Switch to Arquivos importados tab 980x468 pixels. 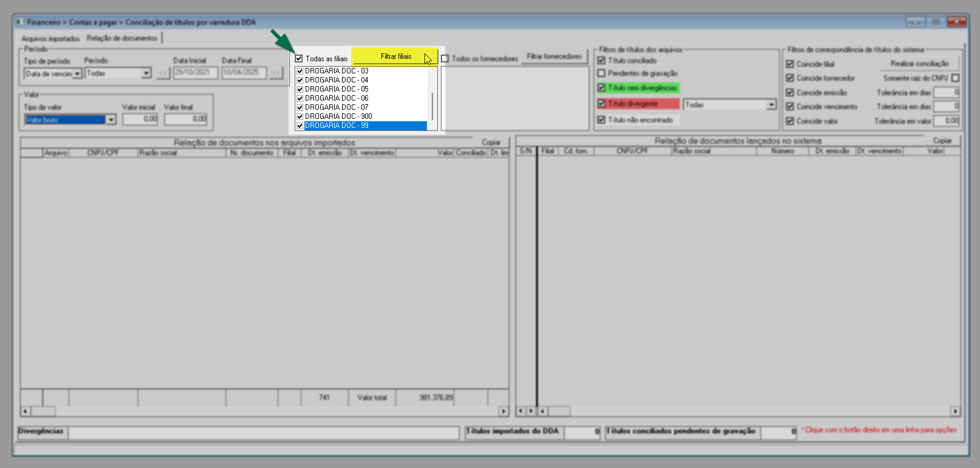tap(50, 39)
